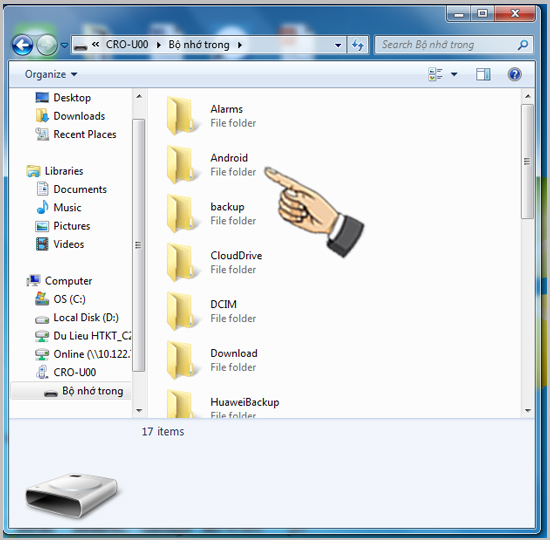Click file list scrollbar thumb
550x540 pixels.
527,161
